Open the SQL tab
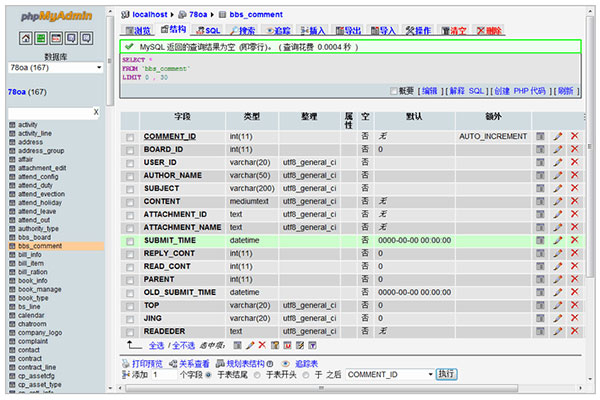This screenshot has height=400, width=600. pos(208,31)
